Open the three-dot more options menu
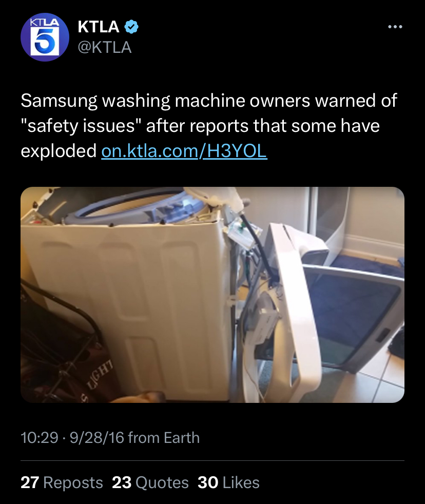 (x=395, y=27)
